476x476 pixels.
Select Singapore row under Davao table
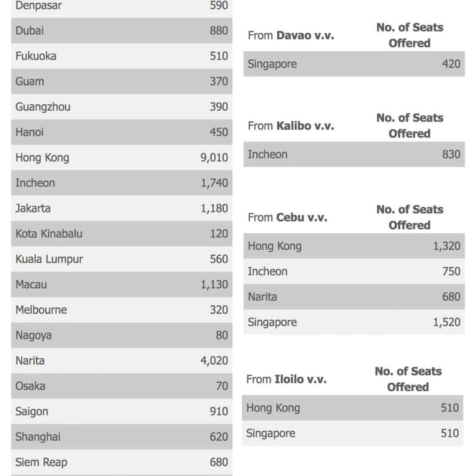pos(354,64)
